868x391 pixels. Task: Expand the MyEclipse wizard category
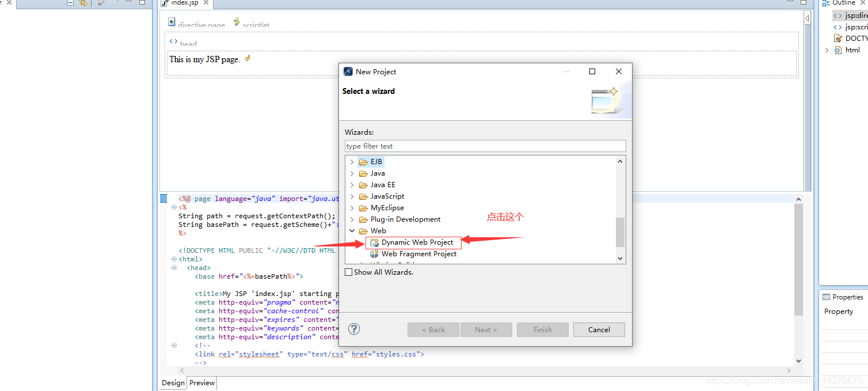tap(352, 208)
